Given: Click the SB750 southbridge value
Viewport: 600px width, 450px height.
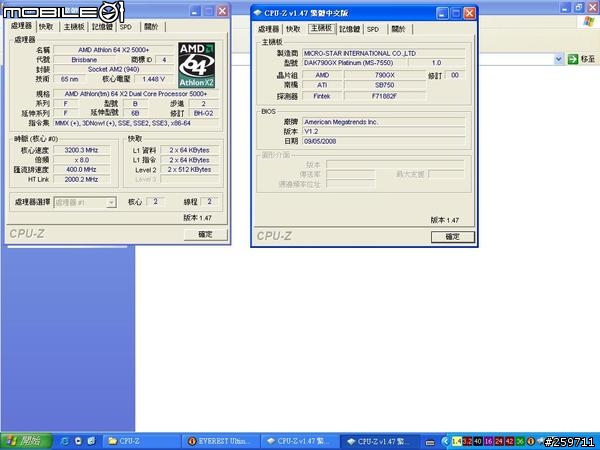Looking at the screenshot, I should [385, 85].
